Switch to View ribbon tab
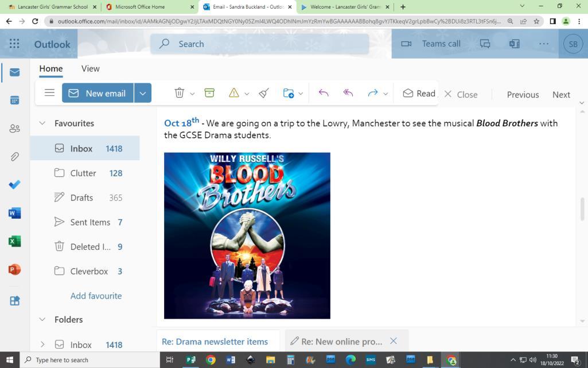This screenshot has width=588, height=368. coord(91,69)
